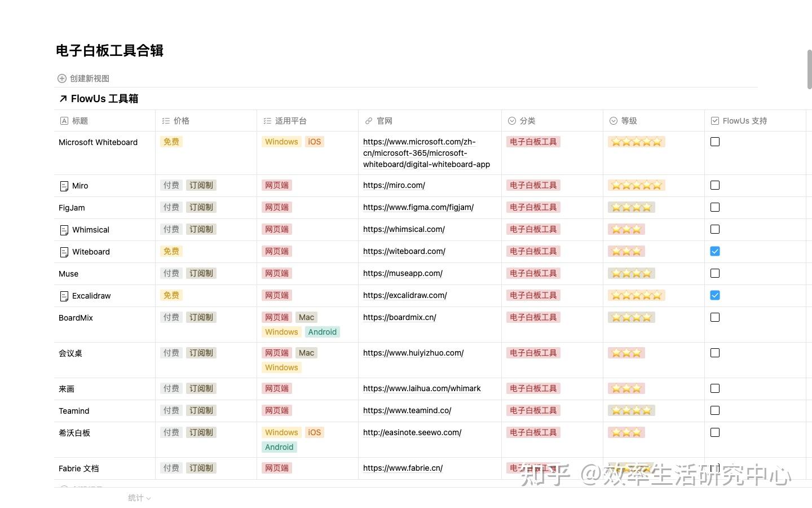
Task: Open the FlowUs 工具箱 arrow link icon
Action: point(63,99)
